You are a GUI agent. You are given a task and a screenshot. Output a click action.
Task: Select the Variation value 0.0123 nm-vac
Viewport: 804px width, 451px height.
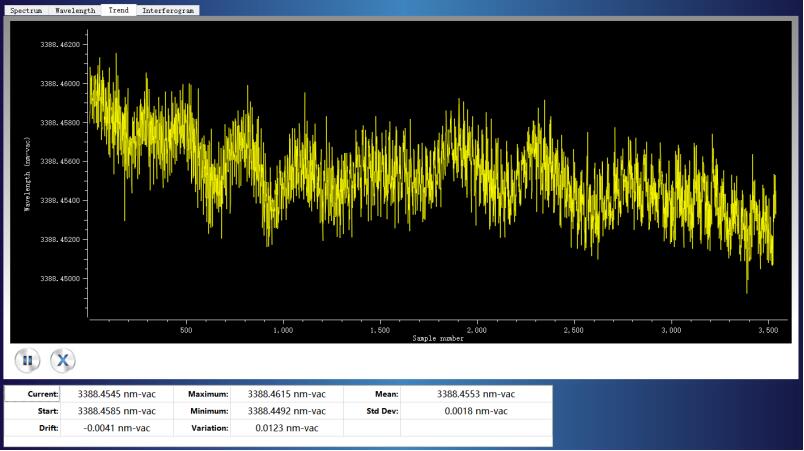[x=286, y=428]
